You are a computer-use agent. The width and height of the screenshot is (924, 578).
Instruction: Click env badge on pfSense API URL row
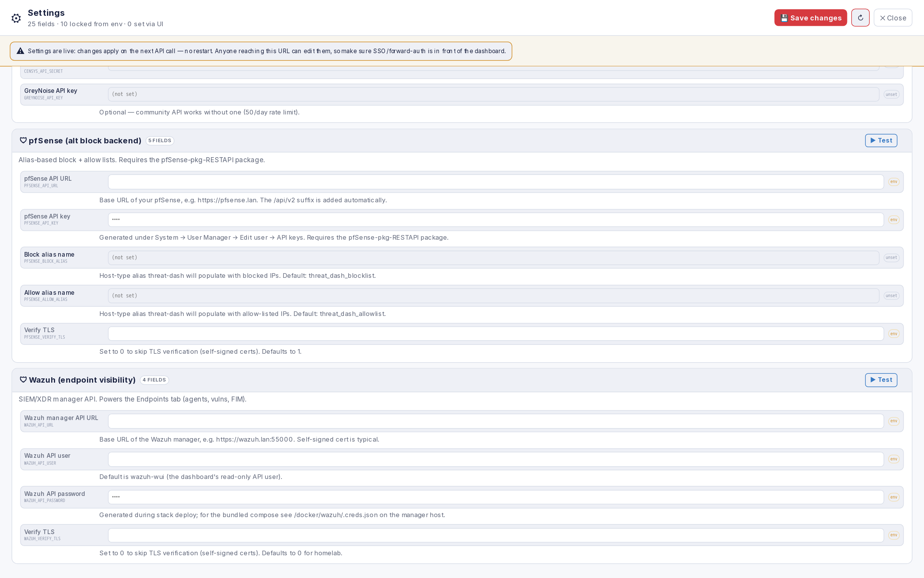coord(894,181)
